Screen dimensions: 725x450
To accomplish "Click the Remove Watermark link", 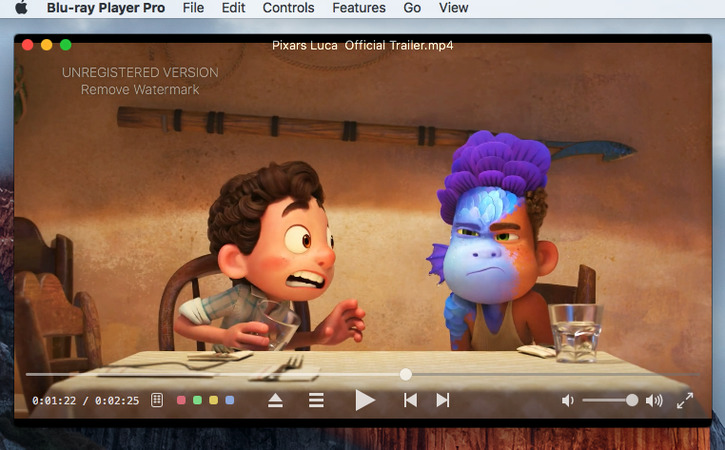I will (x=140, y=89).
